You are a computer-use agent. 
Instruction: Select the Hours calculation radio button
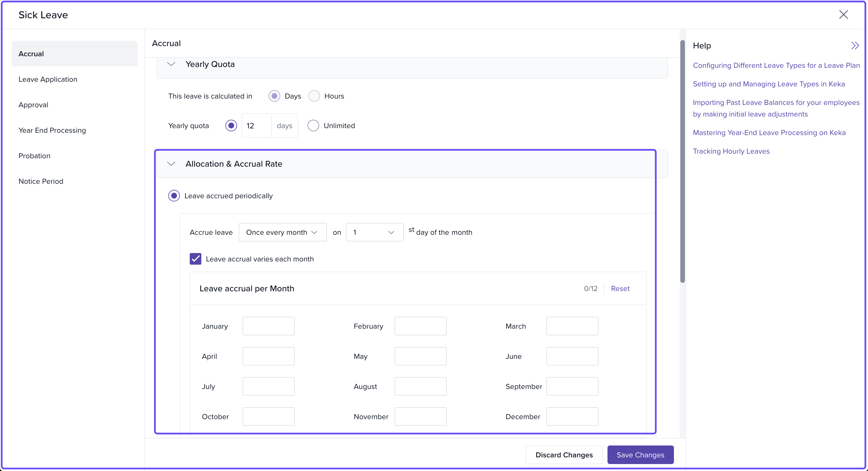tap(314, 96)
